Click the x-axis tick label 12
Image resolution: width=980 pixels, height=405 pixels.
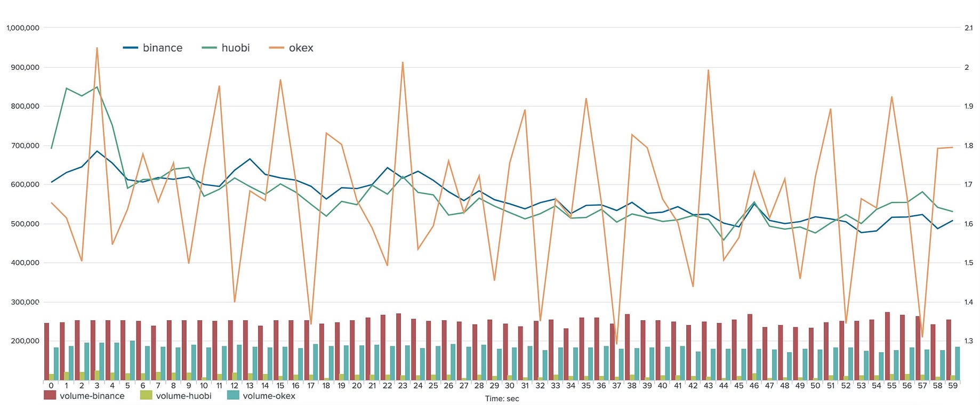coord(234,385)
